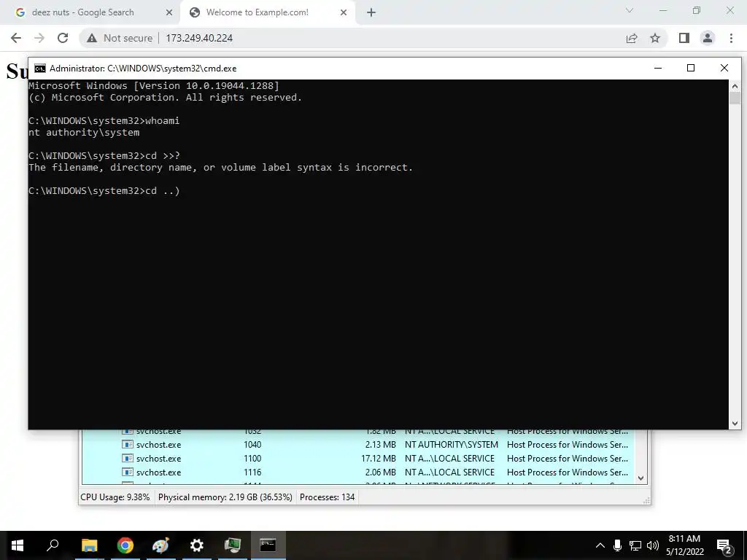The height and width of the screenshot is (560, 747).
Task: Open the notification center icon
Action: click(x=724, y=546)
